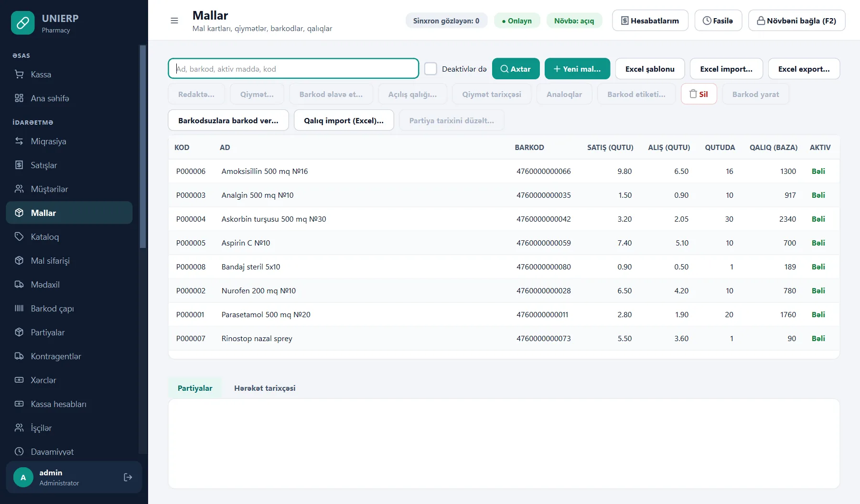Download the Excel şablonu
The width and height of the screenshot is (860, 504).
[x=650, y=69]
